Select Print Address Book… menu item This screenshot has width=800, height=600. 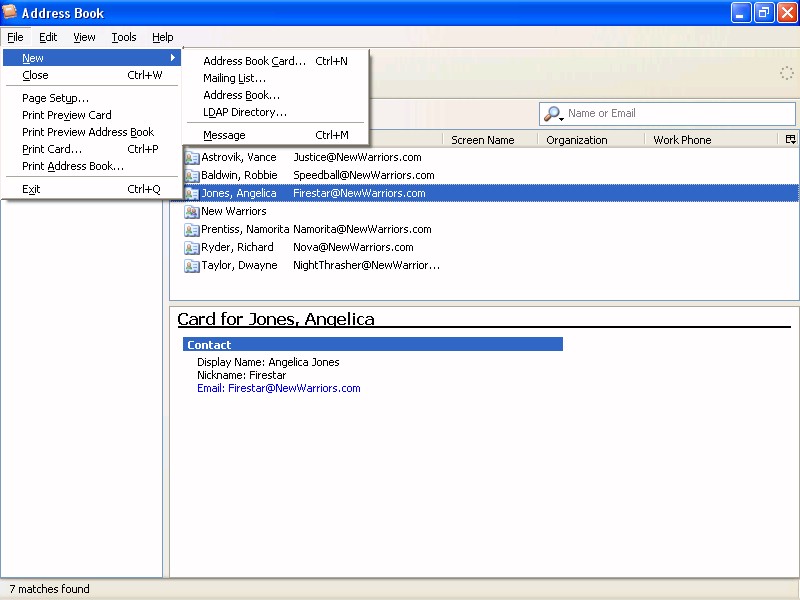pos(92,166)
